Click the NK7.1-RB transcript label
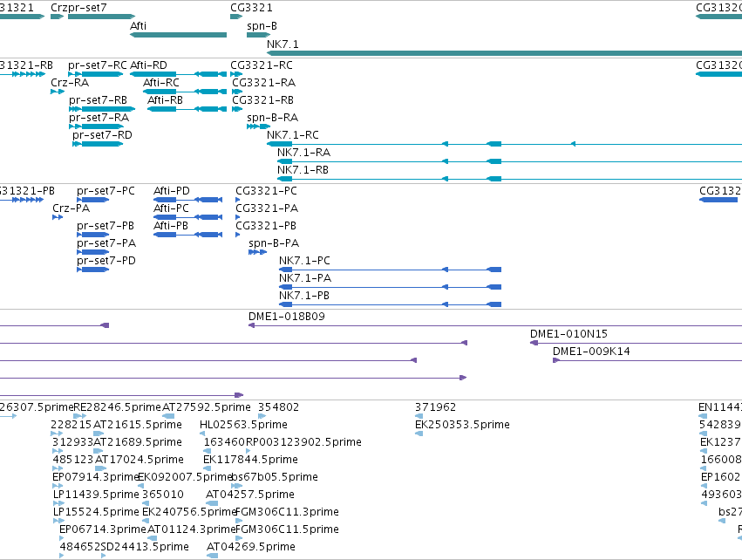Screen dimensions: 742x560 click(303, 170)
